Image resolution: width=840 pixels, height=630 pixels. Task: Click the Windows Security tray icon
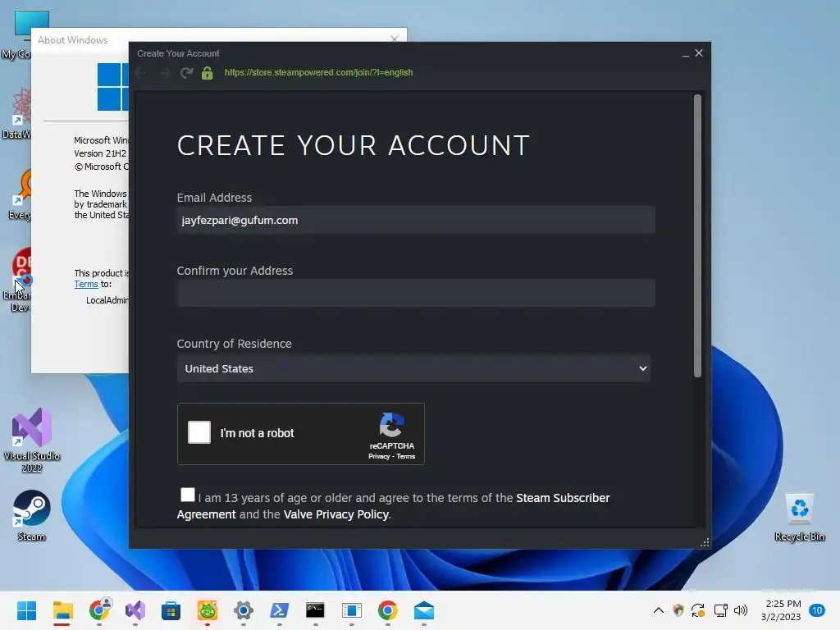coord(678,610)
